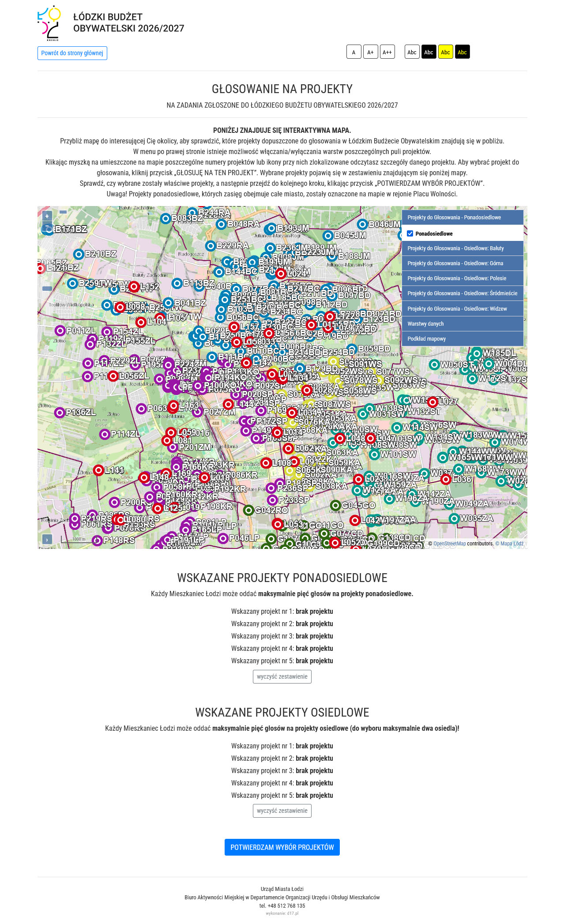Select purple marker P233SP

[272, 500]
